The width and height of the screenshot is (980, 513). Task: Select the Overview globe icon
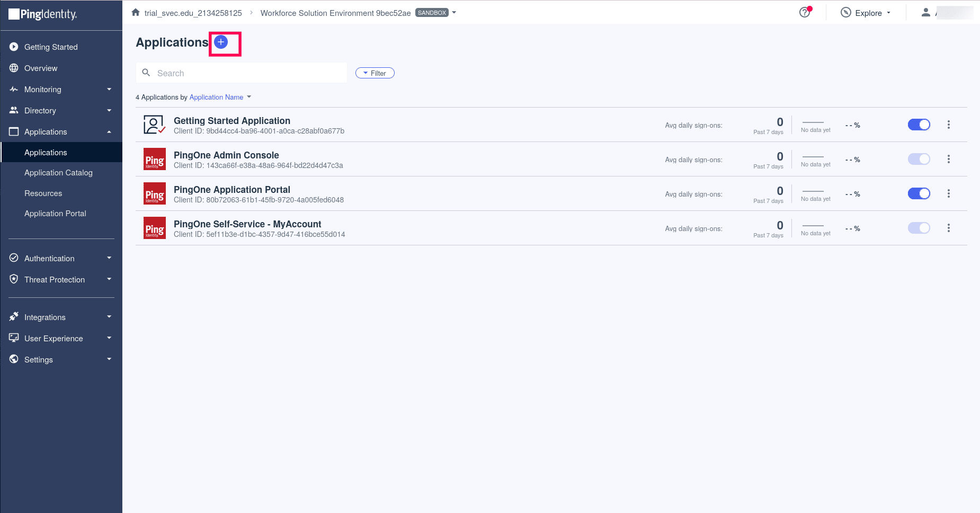[x=14, y=68]
